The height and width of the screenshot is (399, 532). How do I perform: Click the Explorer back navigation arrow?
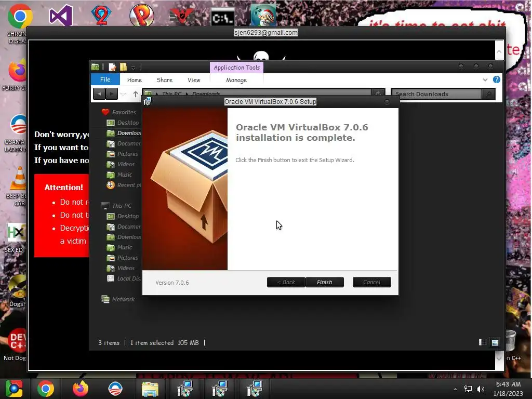(99, 94)
